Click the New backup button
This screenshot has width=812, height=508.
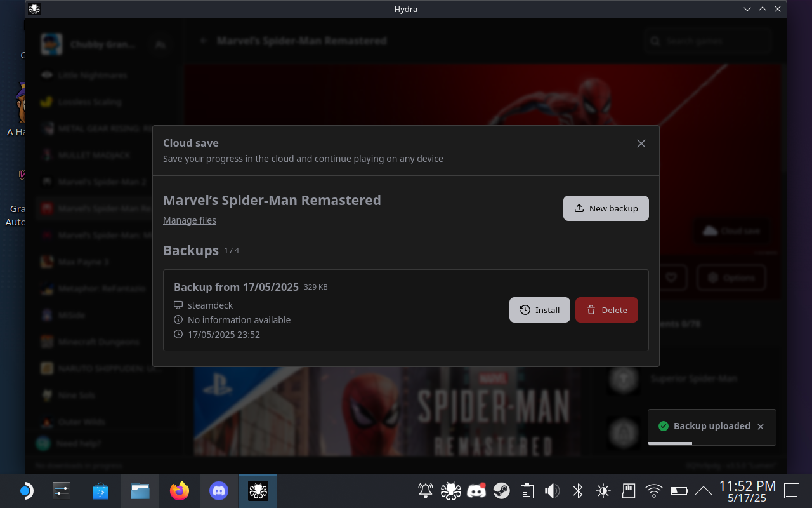pyautogui.click(x=606, y=208)
